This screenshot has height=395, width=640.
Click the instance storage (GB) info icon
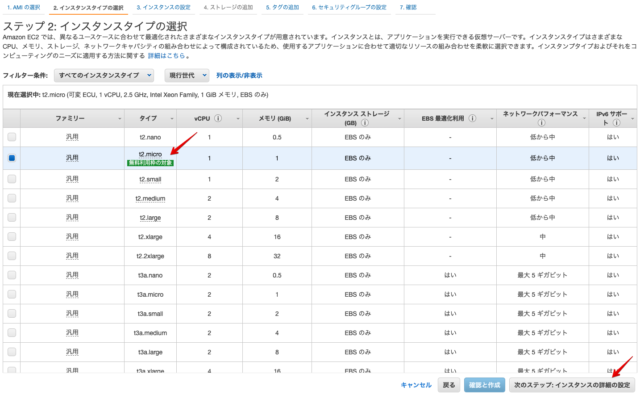pos(364,123)
